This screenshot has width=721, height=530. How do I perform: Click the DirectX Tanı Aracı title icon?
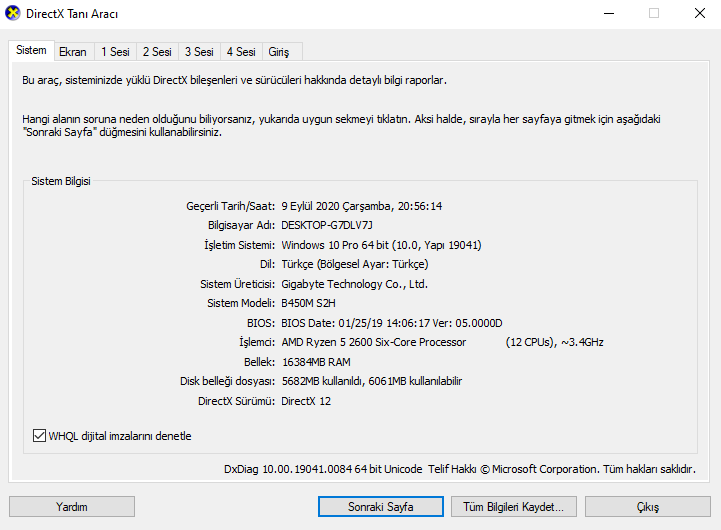13,13
